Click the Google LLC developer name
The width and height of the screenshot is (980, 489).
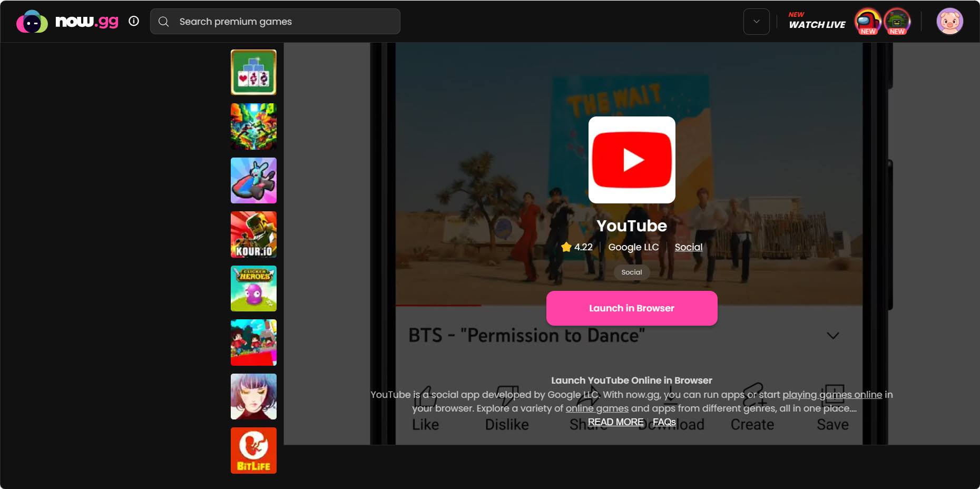tap(633, 247)
